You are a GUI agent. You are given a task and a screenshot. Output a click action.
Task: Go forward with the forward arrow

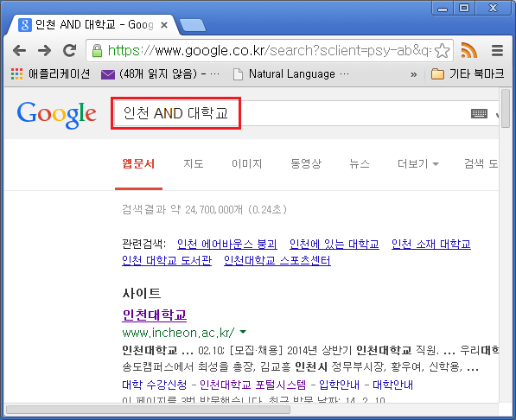coord(44,50)
